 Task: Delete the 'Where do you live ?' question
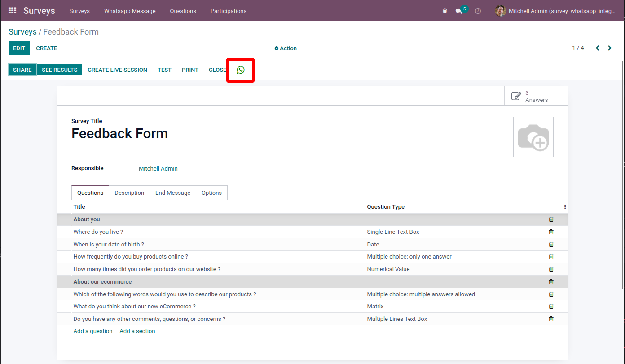coord(551,232)
